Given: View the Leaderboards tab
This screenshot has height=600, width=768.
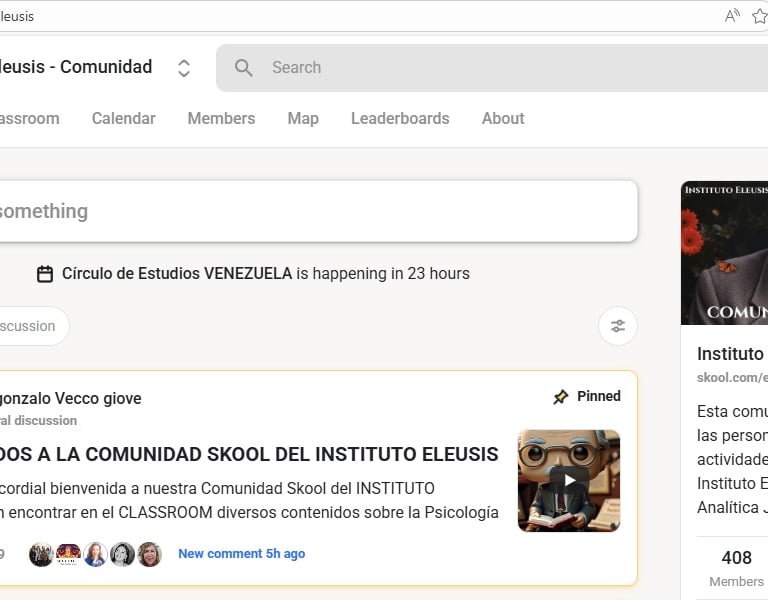Looking at the screenshot, I should click(400, 119).
